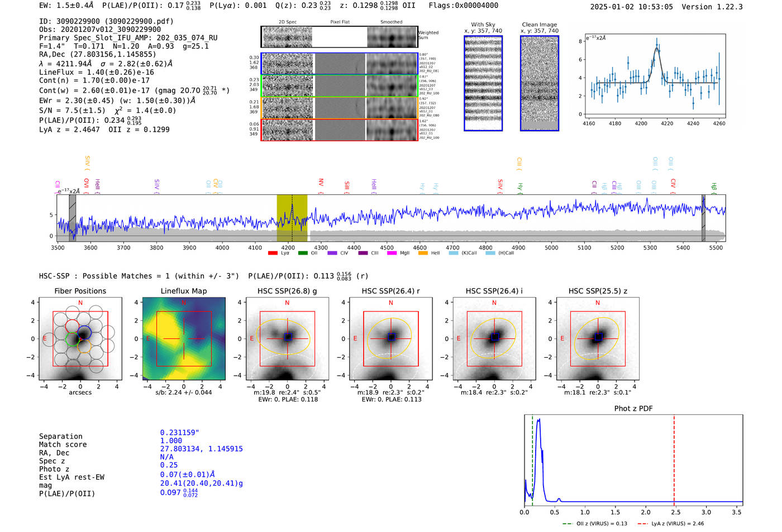The width and height of the screenshot is (782, 532).
Task: Select the HSC SSP(26.4) i image
Action: click(x=494, y=339)
